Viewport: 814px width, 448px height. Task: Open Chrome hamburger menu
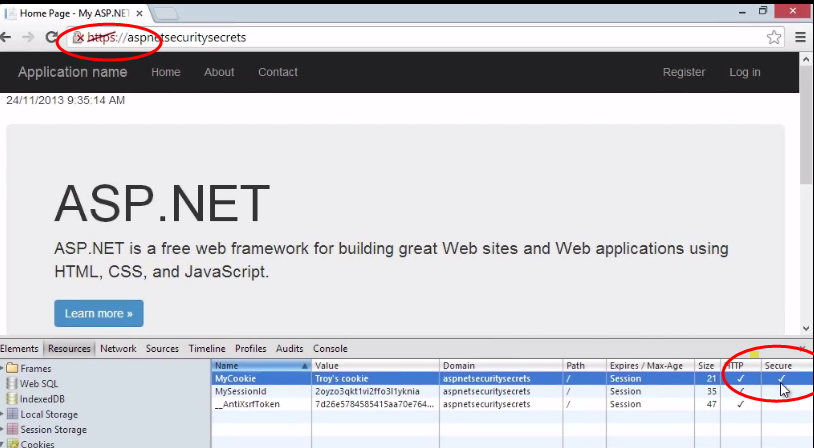pyautogui.click(x=801, y=37)
